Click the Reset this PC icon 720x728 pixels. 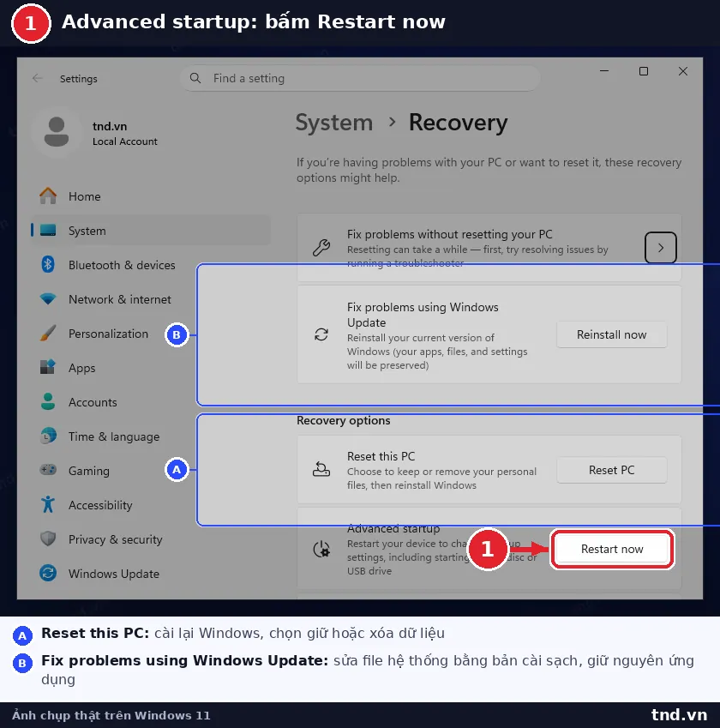click(321, 469)
